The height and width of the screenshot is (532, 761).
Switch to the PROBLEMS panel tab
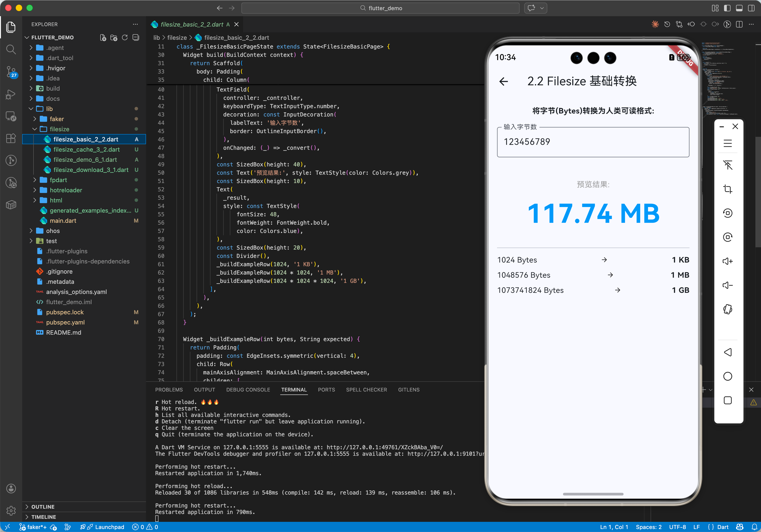169,389
